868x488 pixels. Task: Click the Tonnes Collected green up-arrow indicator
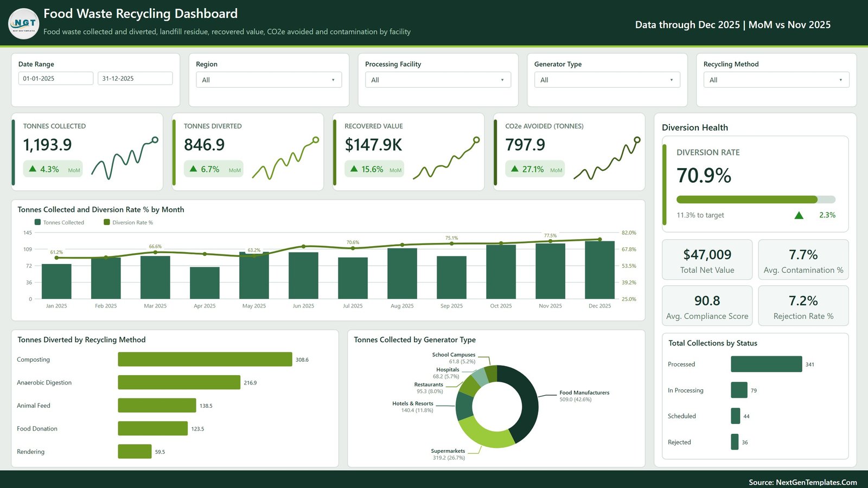(33, 169)
